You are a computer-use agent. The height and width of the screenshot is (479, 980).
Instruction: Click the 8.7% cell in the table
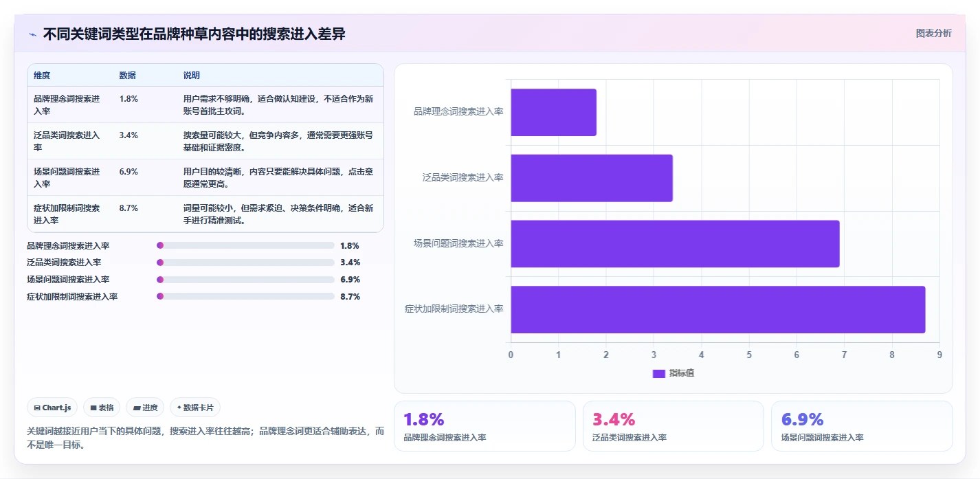pos(129,208)
